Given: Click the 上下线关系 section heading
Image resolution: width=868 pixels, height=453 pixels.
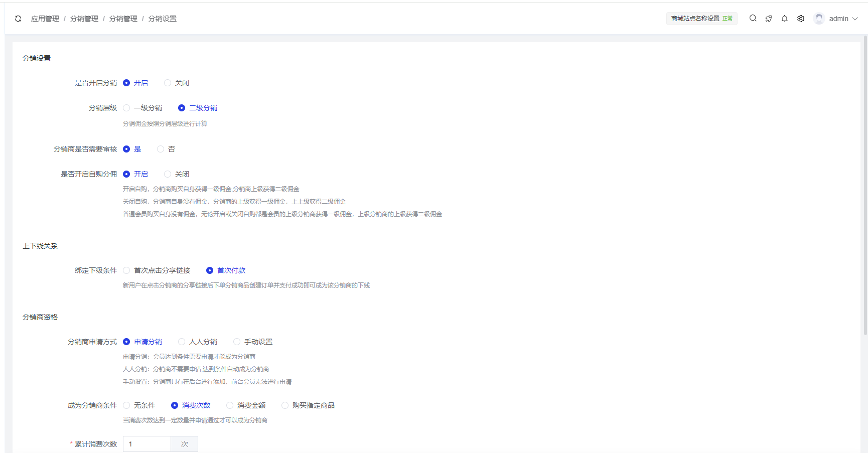Looking at the screenshot, I should point(40,246).
